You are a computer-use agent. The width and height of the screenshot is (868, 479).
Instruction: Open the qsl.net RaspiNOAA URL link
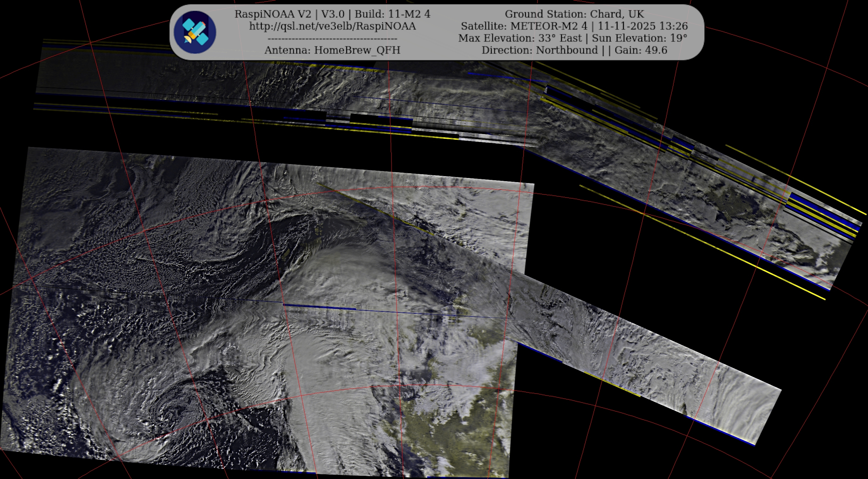click(x=332, y=26)
